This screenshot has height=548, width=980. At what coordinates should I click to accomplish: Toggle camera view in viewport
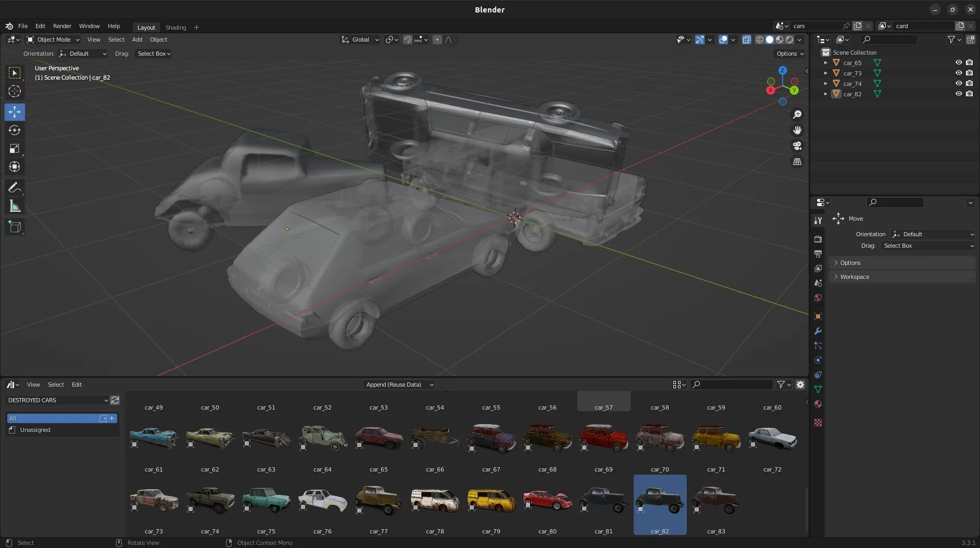797,146
